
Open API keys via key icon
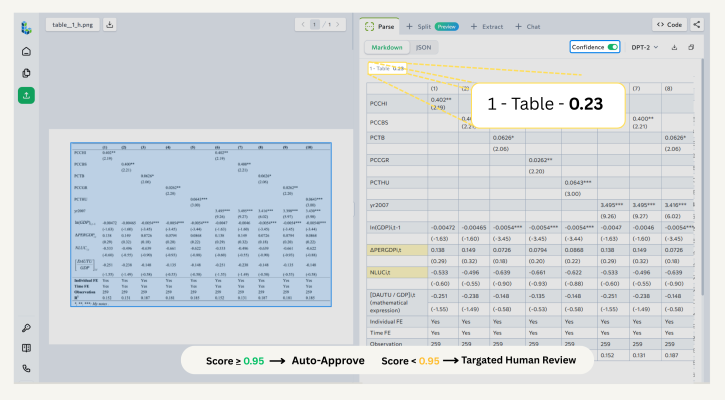click(26, 328)
